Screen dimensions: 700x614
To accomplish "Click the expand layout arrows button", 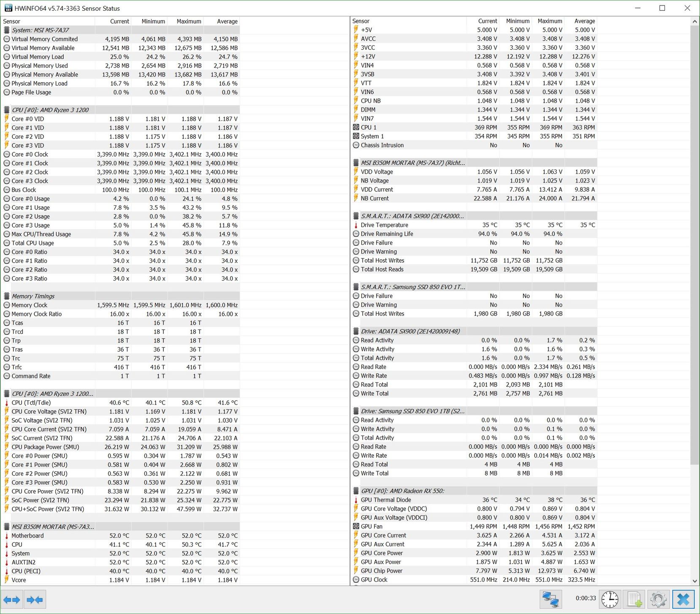I will [x=12, y=600].
